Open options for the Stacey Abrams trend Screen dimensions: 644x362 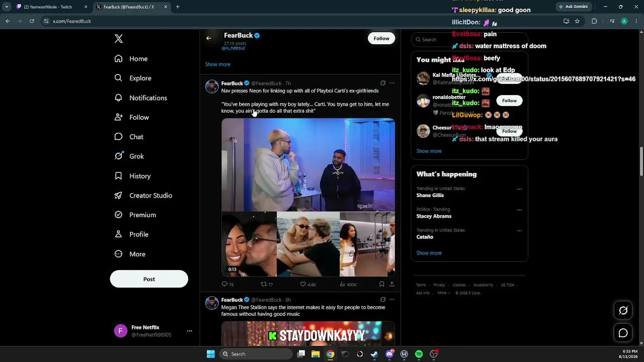[x=519, y=210]
